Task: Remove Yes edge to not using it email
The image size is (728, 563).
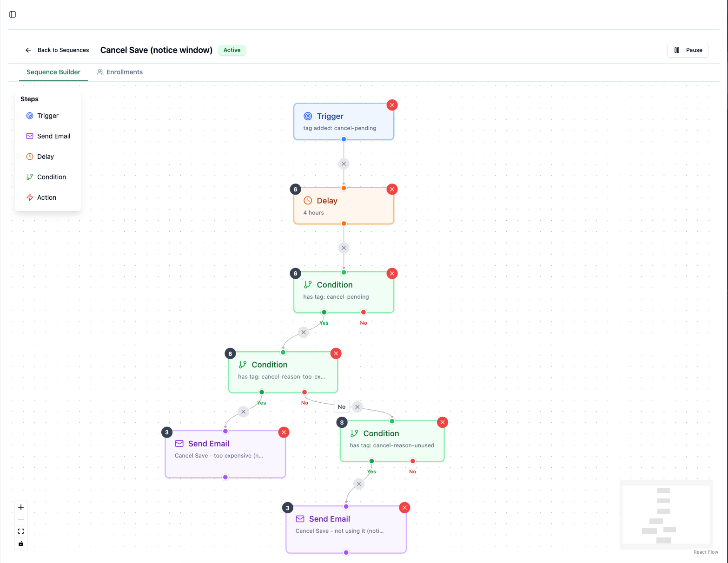Action: coord(359,484)
